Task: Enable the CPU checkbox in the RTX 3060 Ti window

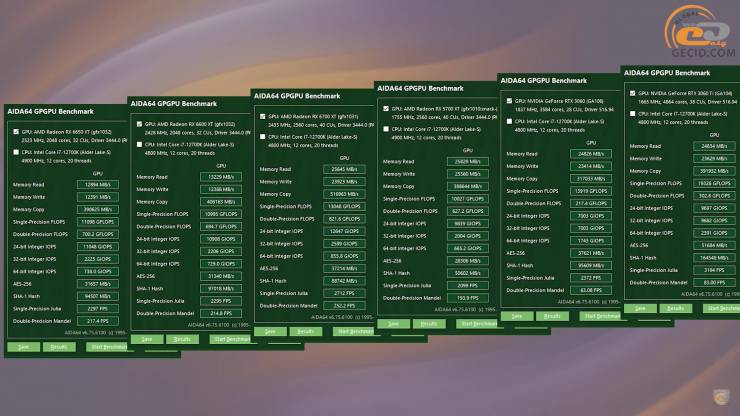Action: (632, 113)
